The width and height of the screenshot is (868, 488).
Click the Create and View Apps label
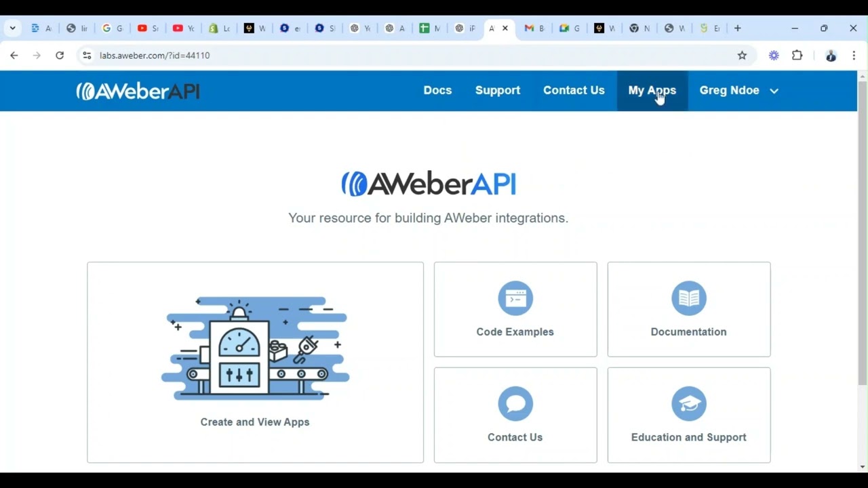tap(255, 422)
